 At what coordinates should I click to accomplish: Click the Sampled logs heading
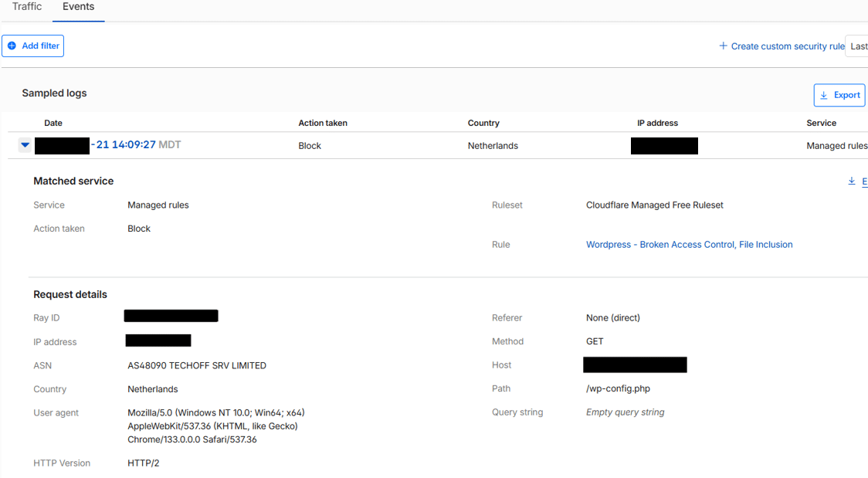click(54, 93)
